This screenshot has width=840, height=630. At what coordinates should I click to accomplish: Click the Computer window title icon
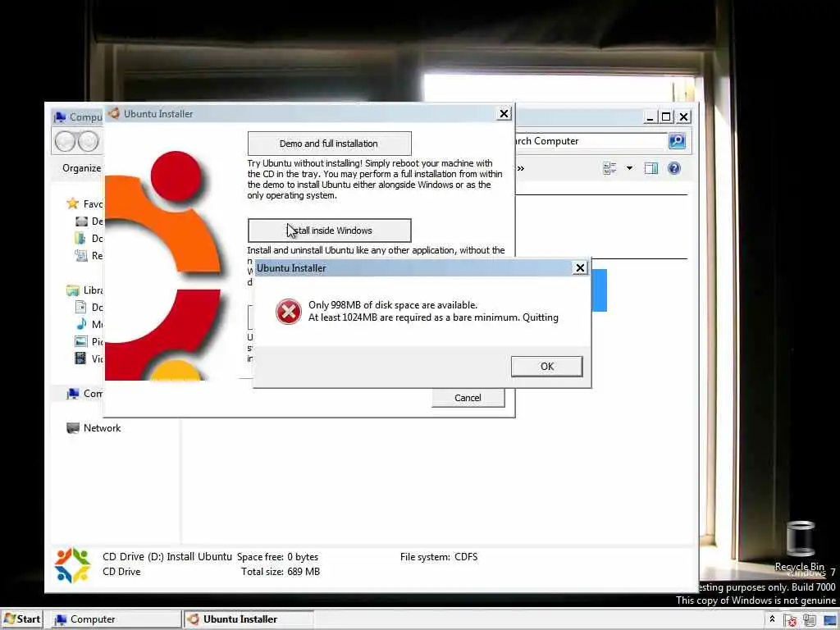click(x=59, y=116)
